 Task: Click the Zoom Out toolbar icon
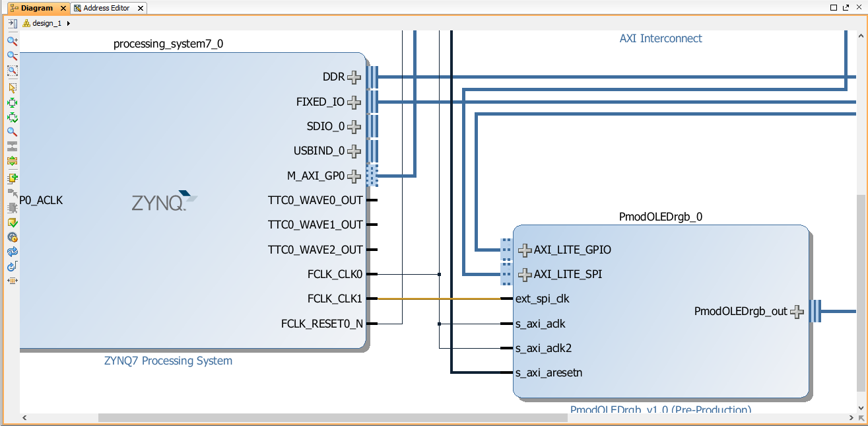12,56
